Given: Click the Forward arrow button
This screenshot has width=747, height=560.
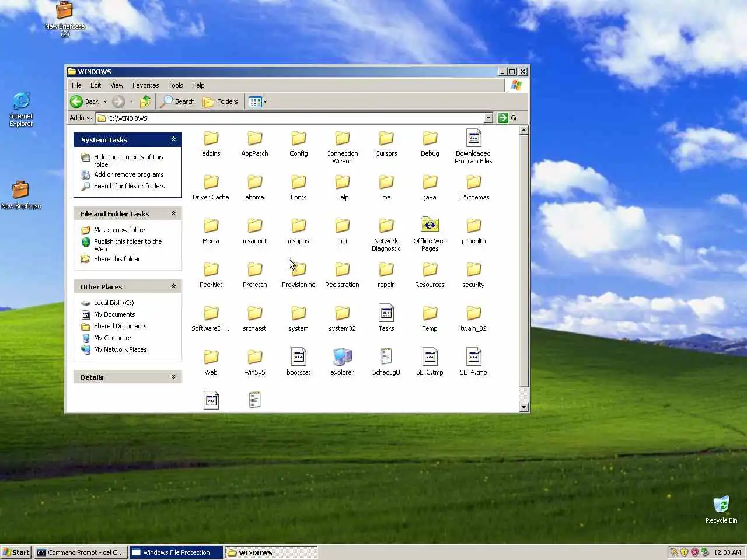Looking at the screenshot, I should click(118, 101).
